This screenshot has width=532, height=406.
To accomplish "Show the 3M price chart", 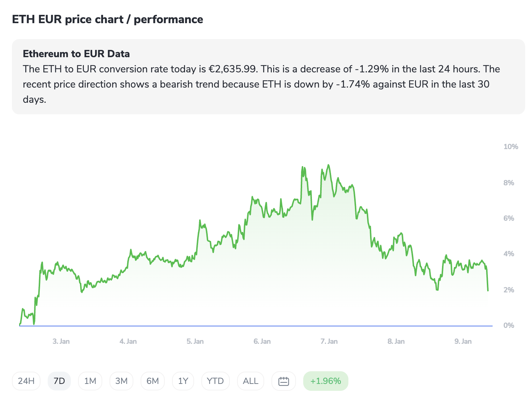I will tap(121, 381).
